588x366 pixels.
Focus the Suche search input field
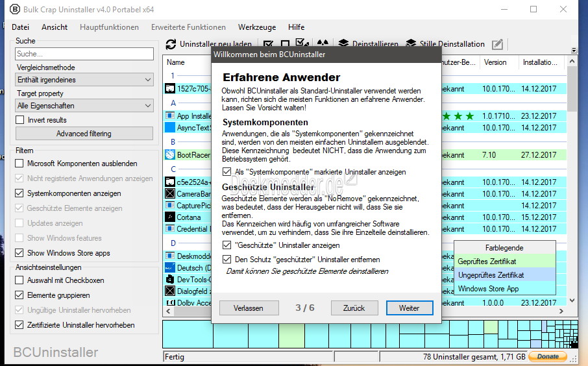coord(84,54)
